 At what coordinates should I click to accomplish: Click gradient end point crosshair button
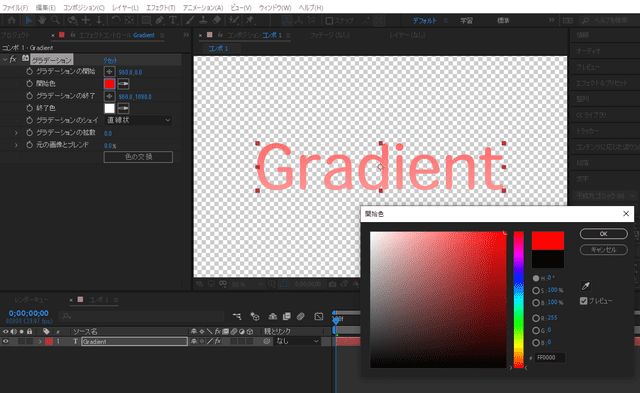point(109,96)
